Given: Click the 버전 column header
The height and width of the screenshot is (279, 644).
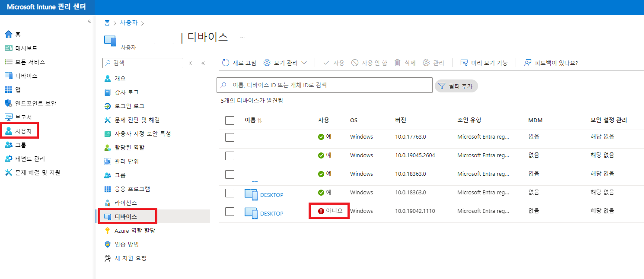Looking at the screenshot, I should coord(401,120).
